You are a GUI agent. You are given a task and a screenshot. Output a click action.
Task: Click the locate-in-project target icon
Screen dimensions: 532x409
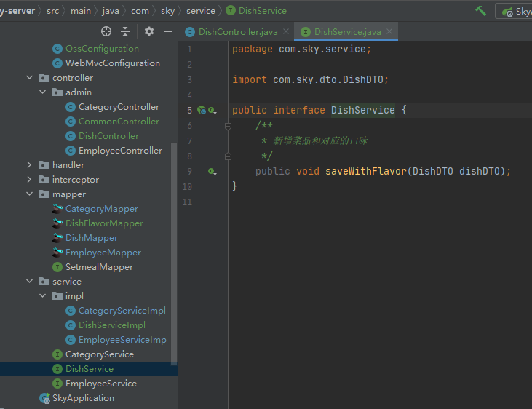tap(106, 31)
